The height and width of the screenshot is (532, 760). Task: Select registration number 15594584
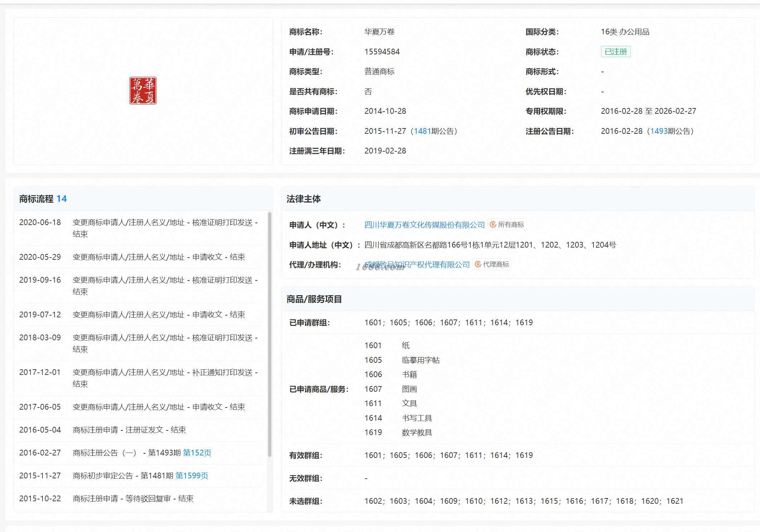click(x=382, y=52)
